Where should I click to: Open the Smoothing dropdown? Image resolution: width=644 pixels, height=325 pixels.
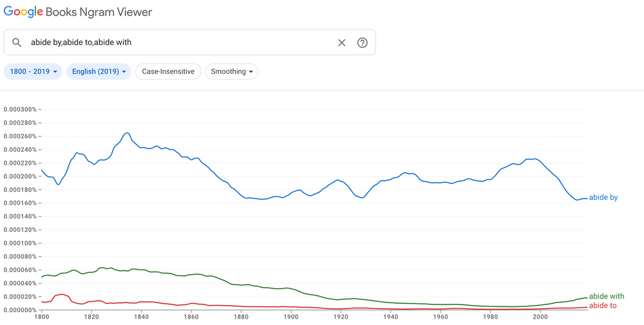pos(232,71)
